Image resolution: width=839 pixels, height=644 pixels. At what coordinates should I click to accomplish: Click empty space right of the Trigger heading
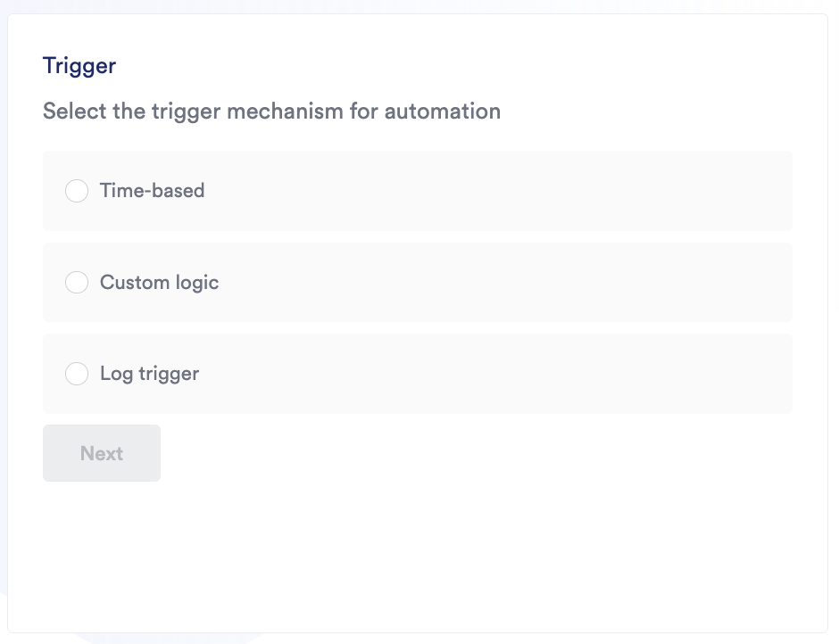(x=446, y=65)
